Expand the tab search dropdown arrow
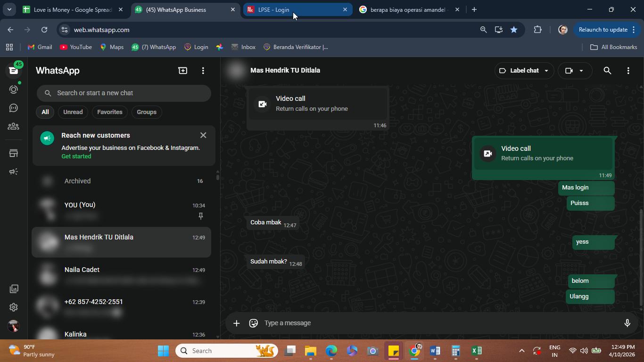 [x=9, y=9]
